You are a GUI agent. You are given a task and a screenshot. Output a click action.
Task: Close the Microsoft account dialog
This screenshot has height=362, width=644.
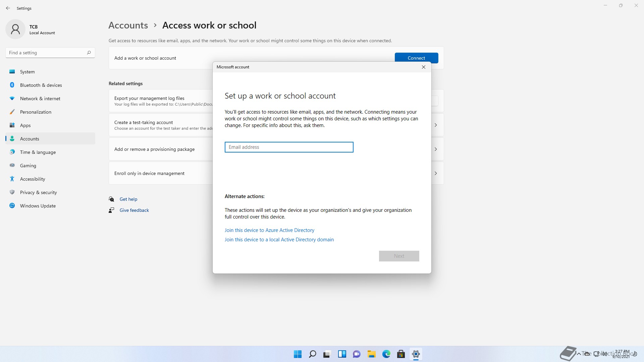click(x=424, y=67)
